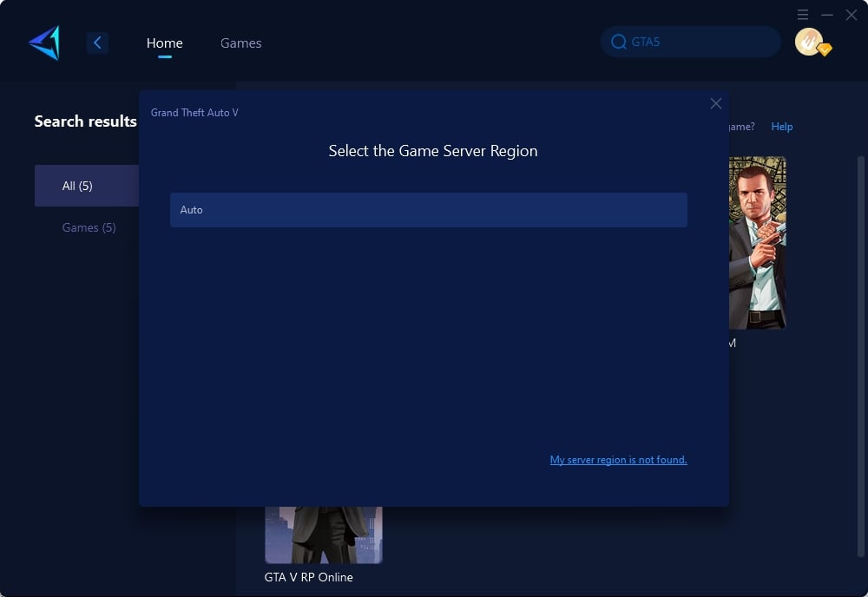The width and height of the screenshot is (868, 597).
Task: Select the Games (5) filter
Action: pos(89,227)
